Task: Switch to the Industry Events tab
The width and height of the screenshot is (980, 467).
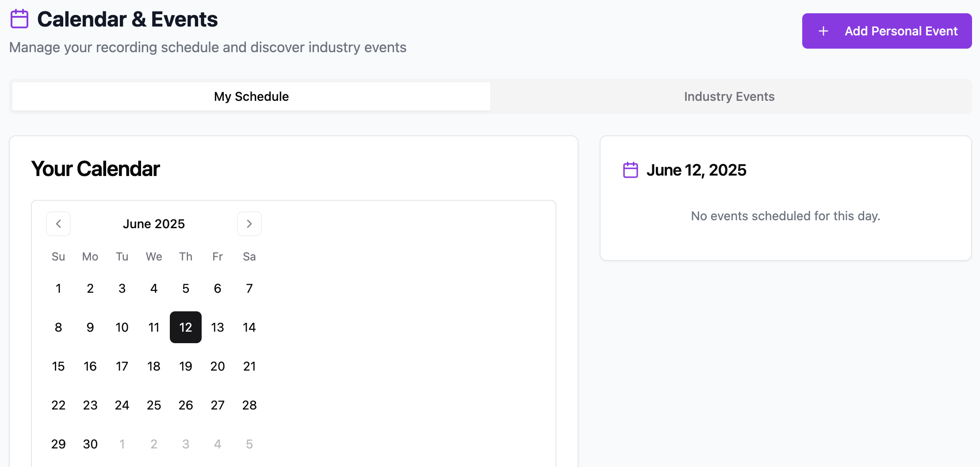Action: pos(729,96)
